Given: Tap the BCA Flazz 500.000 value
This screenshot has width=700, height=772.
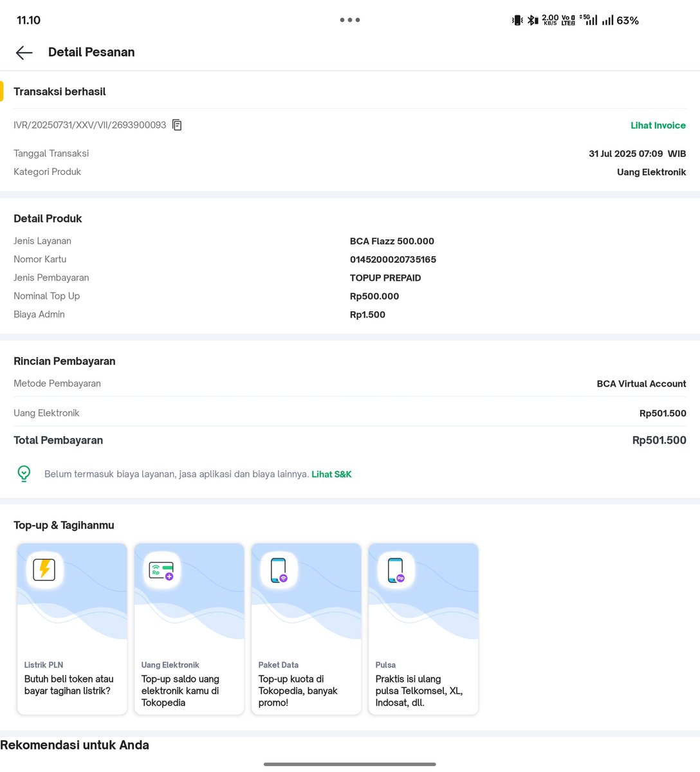Looking at the screenshot, I should pos(392,241).
